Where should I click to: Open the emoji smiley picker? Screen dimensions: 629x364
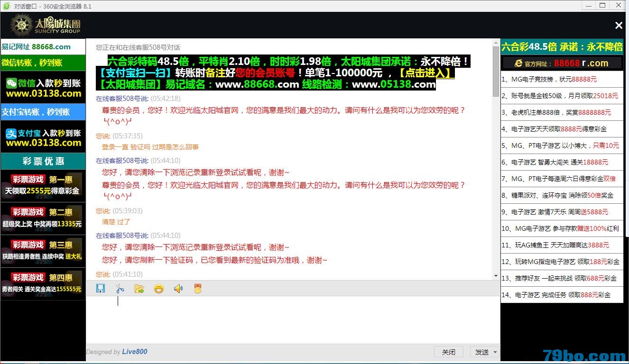[x=159, y=288]
